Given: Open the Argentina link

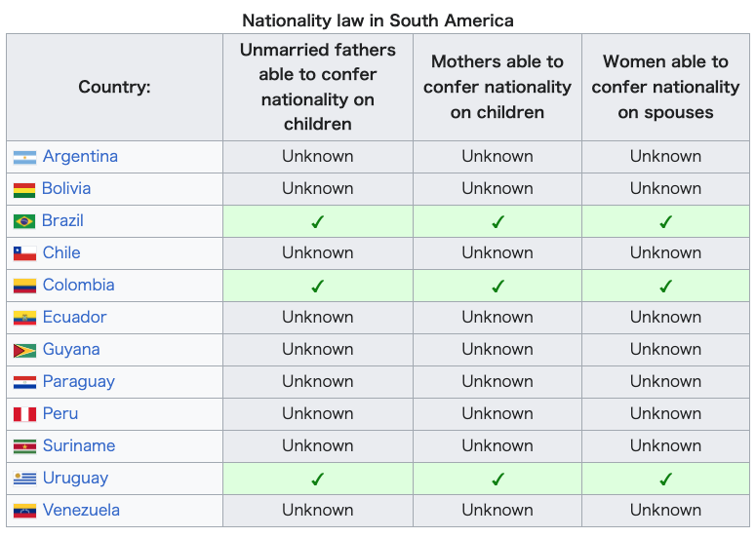Looking at the screenshot, I should point(80,157).
